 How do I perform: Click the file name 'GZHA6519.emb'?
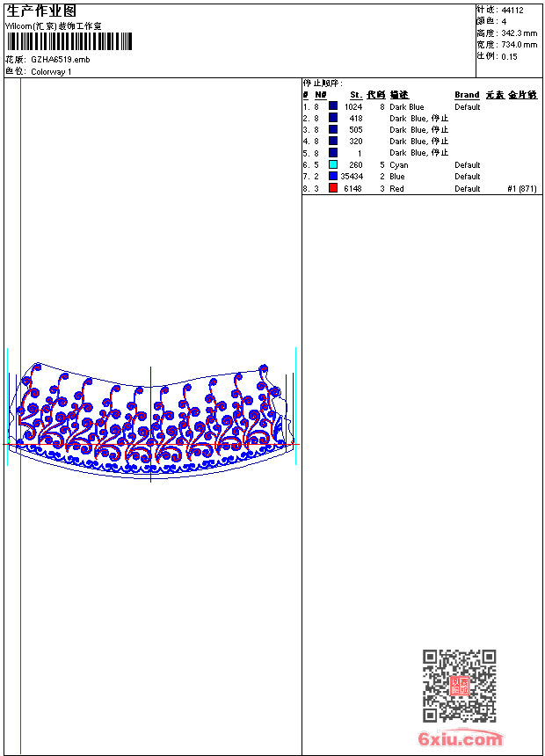click(x=61, y=60)
